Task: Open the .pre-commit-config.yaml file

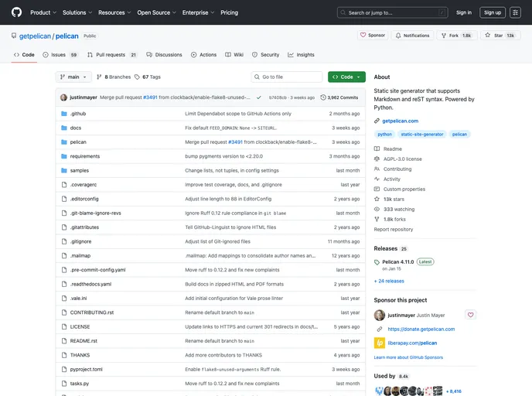Action: pyautogui.click(x=97, y=270)
